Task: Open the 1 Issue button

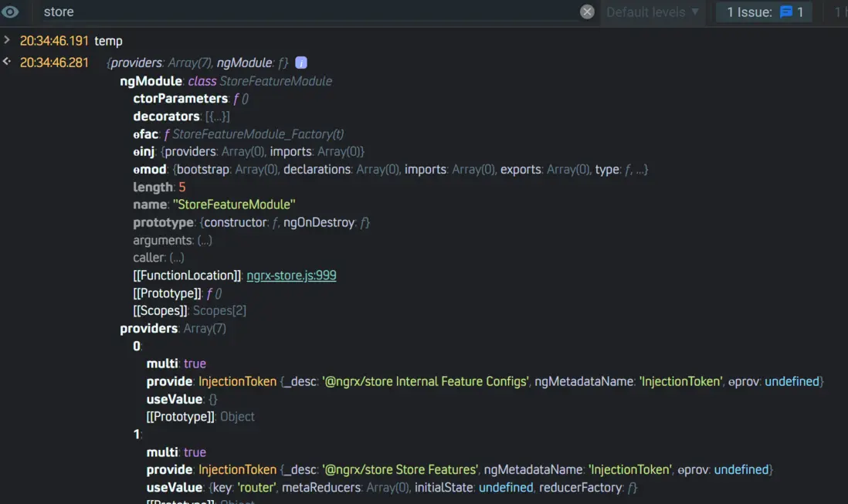Action: point(764,12)
